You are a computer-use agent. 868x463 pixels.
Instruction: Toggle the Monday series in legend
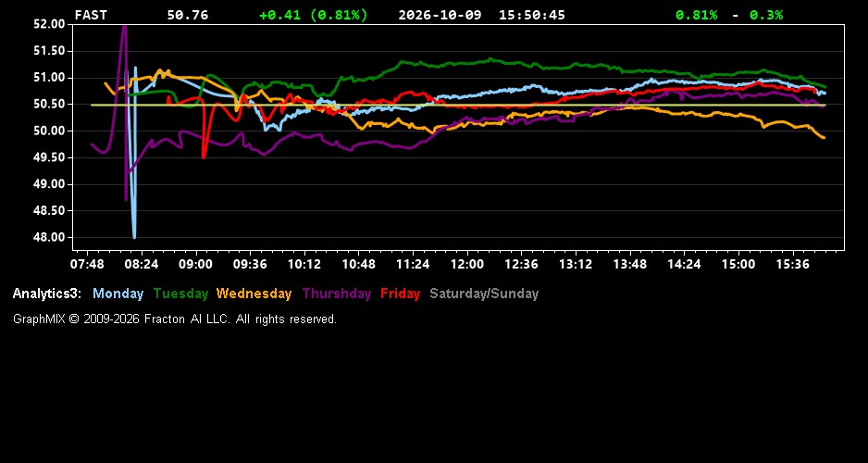click(x=118, y=294)
